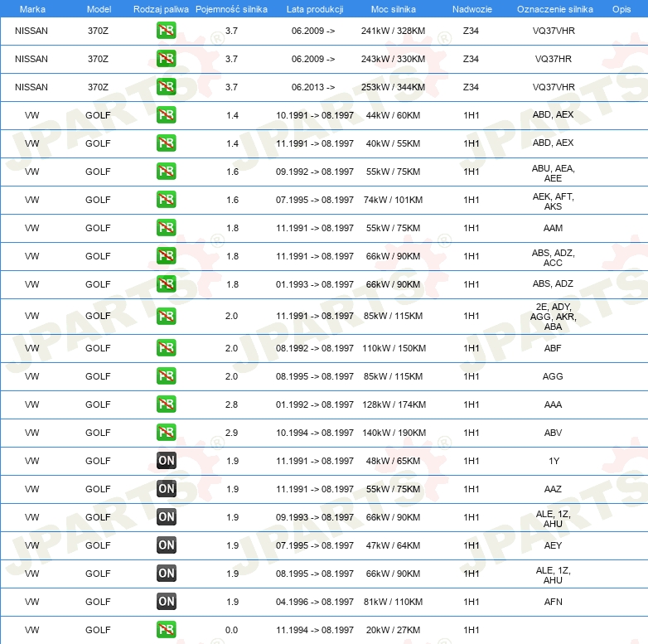Click diesel ON icon in AAZ row
The height and width of the screenshot is (644, 648).
pos(166,488)
